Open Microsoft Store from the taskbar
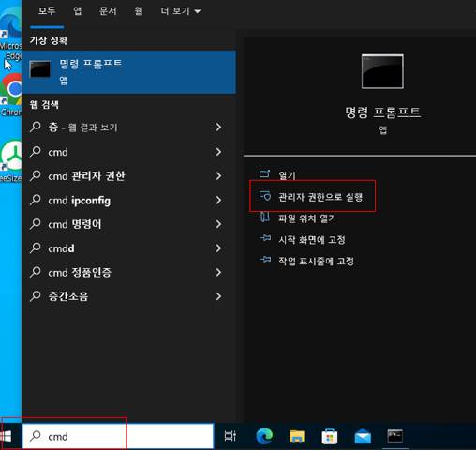Image resolution: width=476 pixels, height=450 pixels. (330, 436)
